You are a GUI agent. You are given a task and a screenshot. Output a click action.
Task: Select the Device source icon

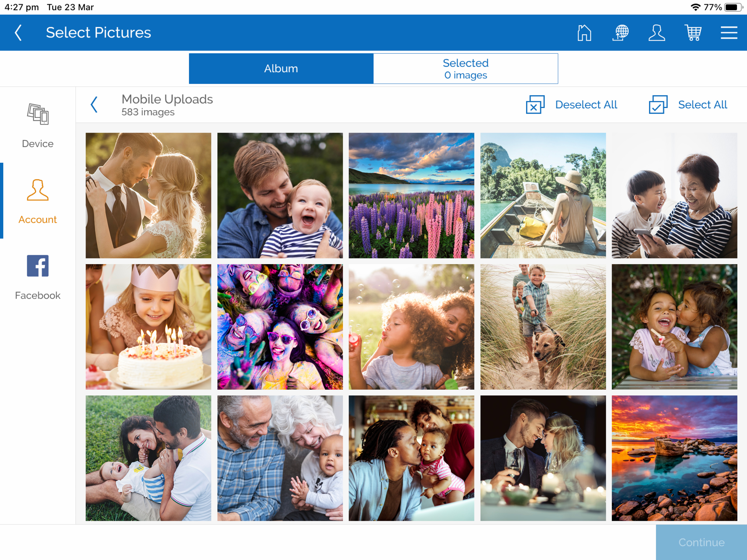coord(38,114)
